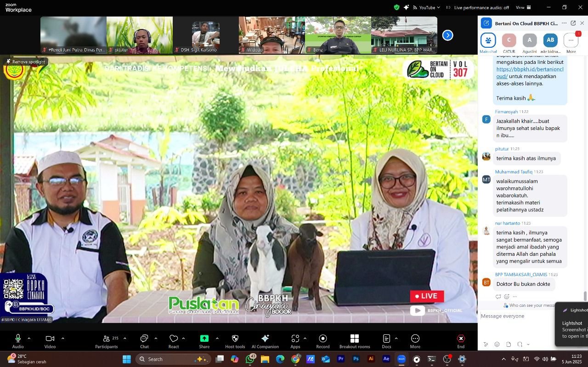
Task: Click the Remove spotlight button
Action: [x=26, y=62]
